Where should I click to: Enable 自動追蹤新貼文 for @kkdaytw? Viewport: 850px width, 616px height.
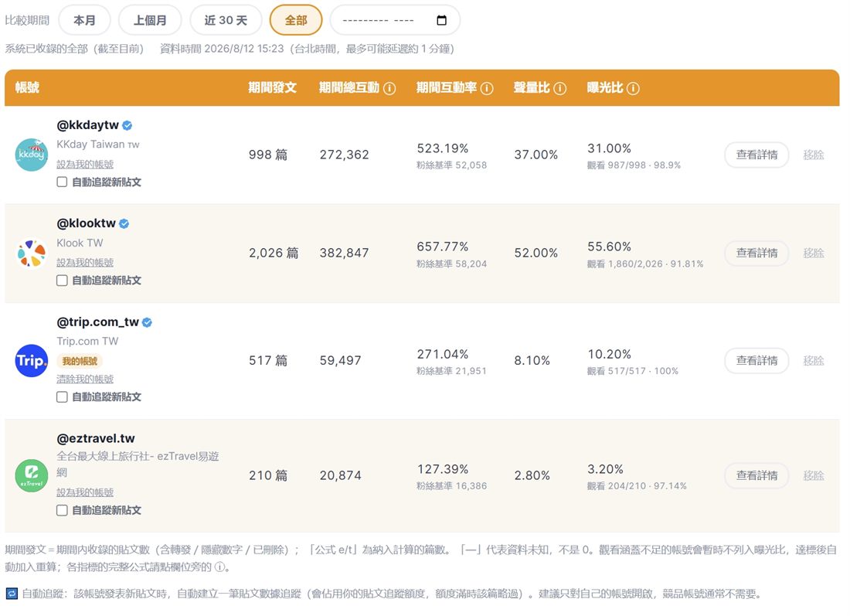(x=62, y=182)
